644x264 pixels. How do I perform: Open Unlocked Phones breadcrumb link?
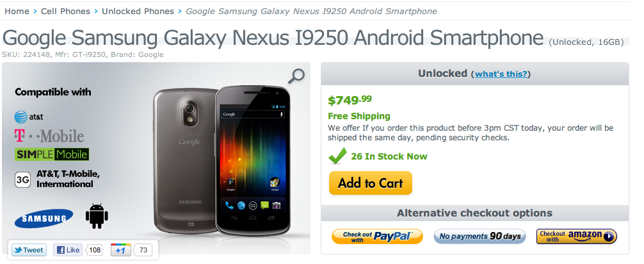(x=138, y=11)
